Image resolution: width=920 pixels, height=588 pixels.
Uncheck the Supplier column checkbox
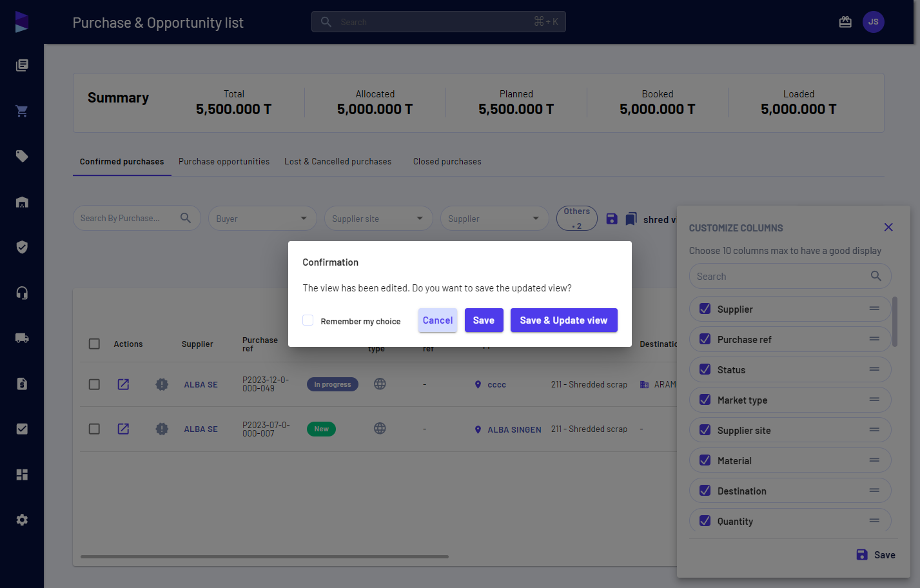coord(705,309)
